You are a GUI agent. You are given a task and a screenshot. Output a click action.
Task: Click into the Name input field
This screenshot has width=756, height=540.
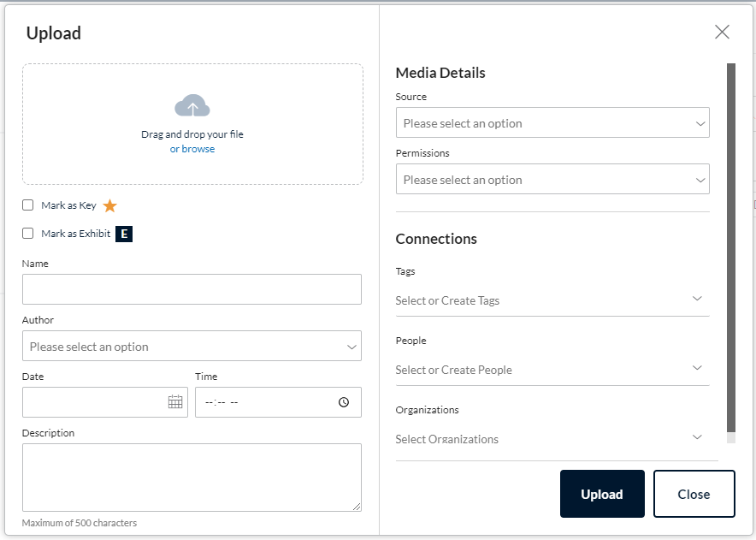192,289
